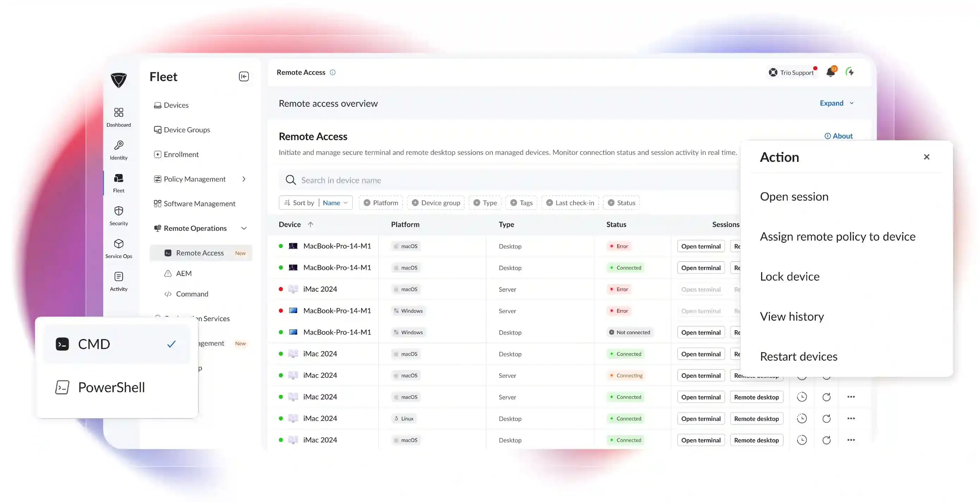Open Enrollment in the Fleet menu

click(x=176, y=154)
